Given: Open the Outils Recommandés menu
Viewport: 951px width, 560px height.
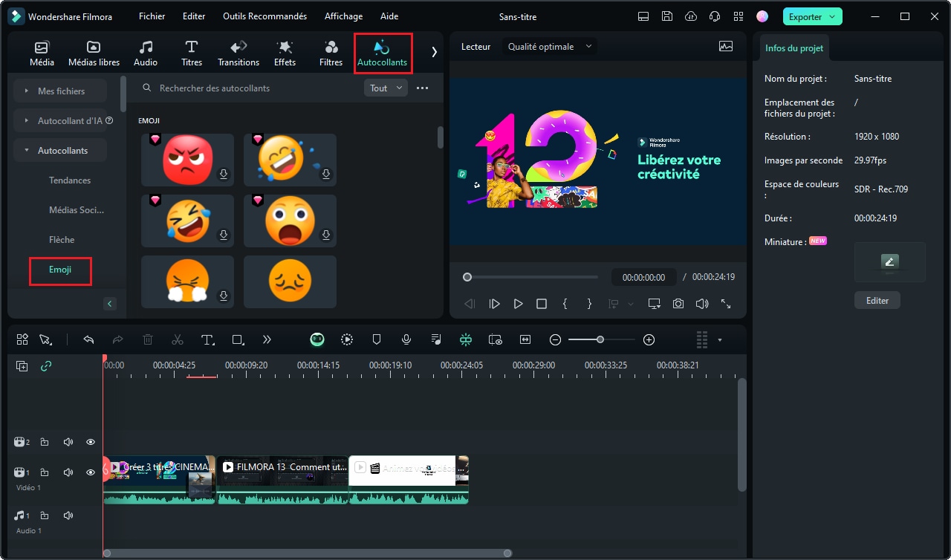Looking at the screenshot, I should coord(265,16).
